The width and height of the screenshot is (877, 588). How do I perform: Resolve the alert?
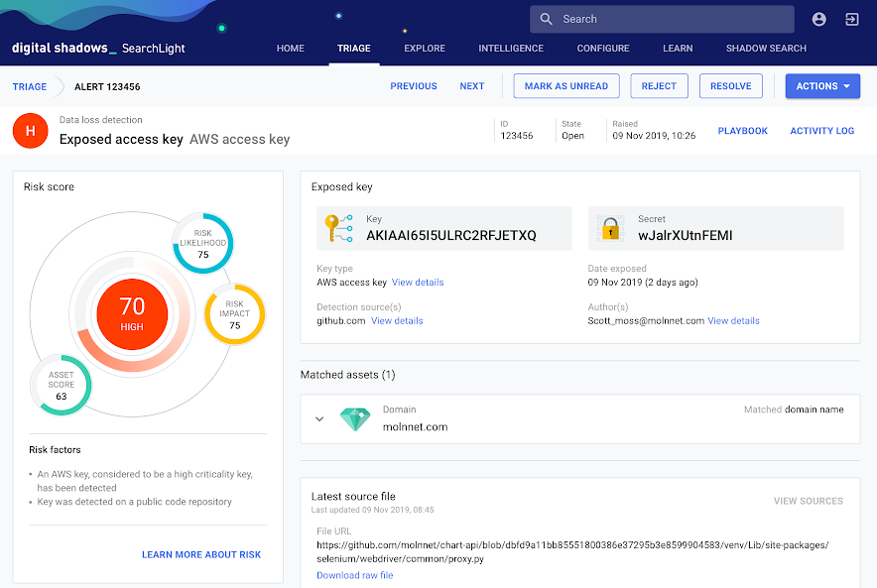(x=730, y=86)
